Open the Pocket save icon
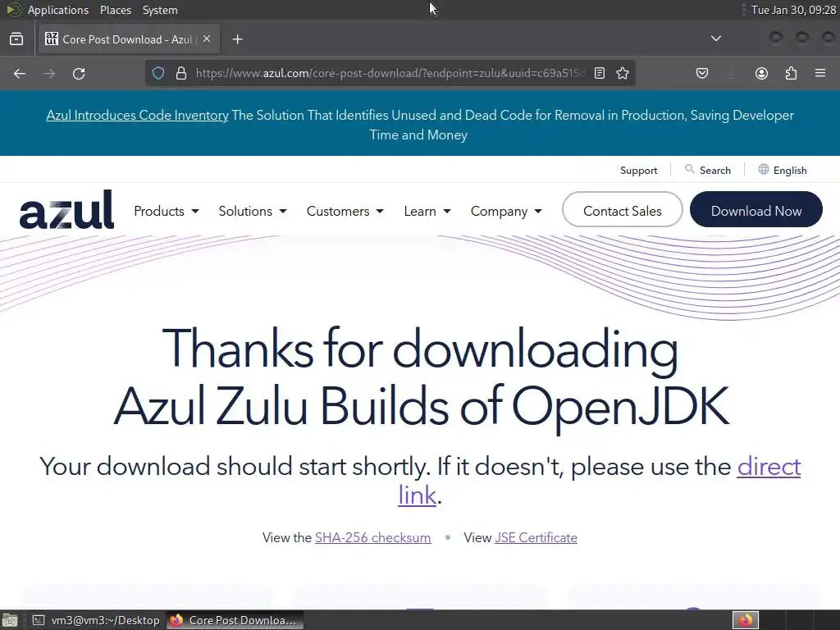The image size is (840, 630). [x=702, y=73]
